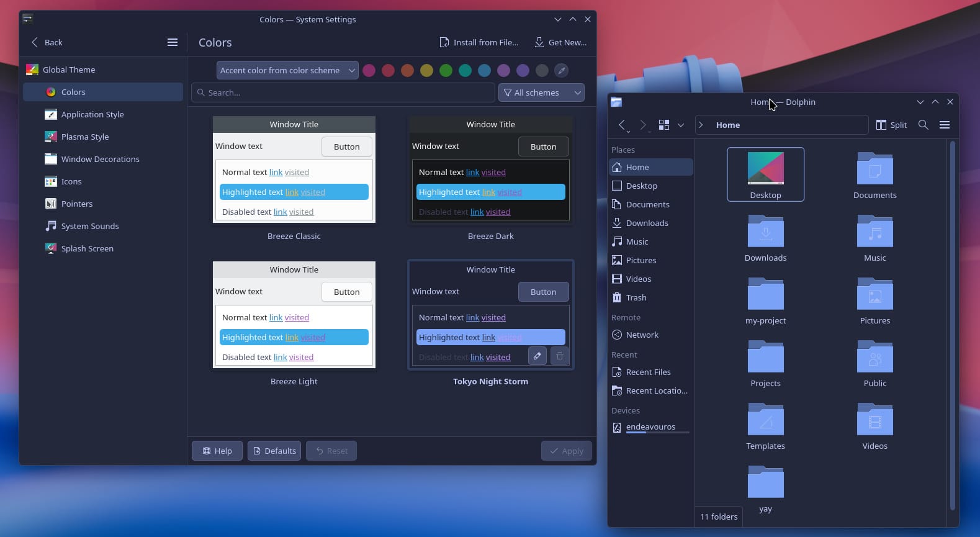Select the Public folder icon
980x537 pixels.
click(x=875, y=356)
